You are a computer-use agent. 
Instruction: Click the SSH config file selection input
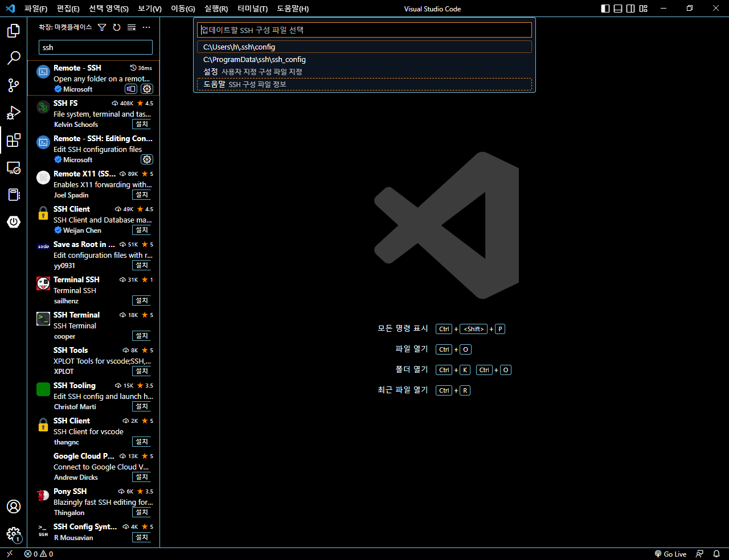364,30
